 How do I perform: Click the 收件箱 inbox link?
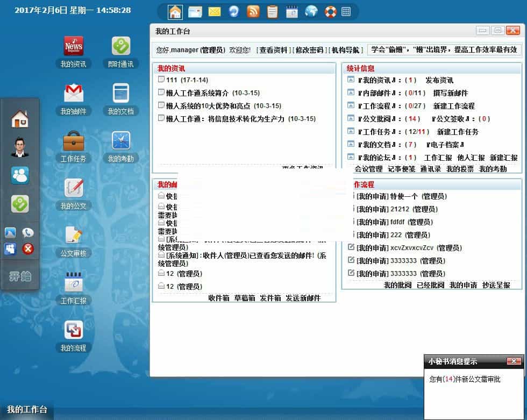[219, 298]
